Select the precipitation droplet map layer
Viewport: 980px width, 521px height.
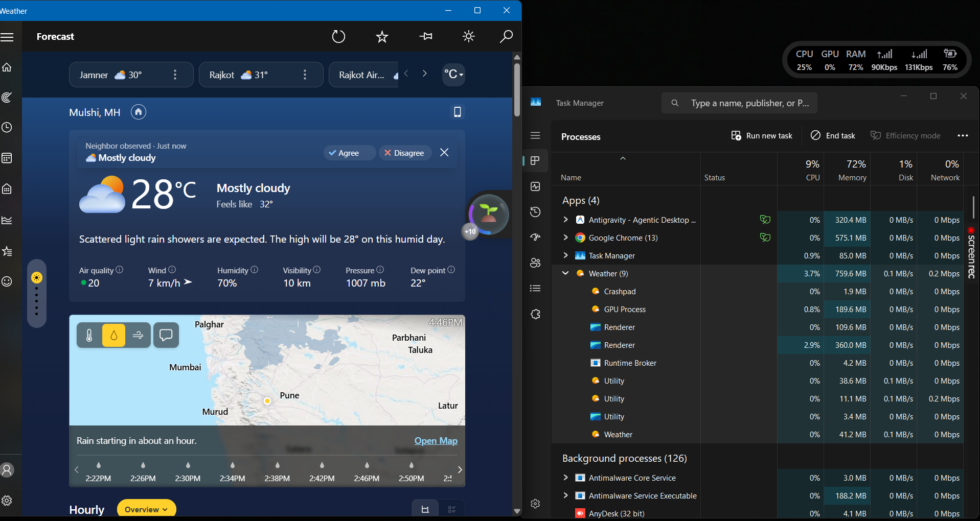(x=113, y=335)
